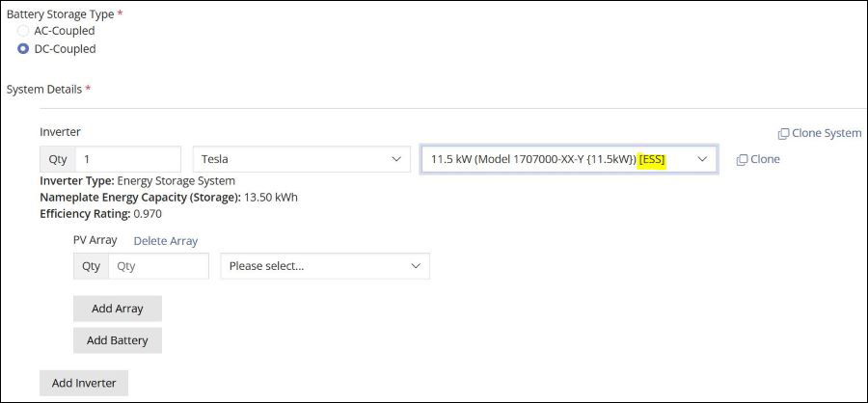Click the Clone System link text
The width and height of the screenshot is (868, 403).
(x=826, y=133)
